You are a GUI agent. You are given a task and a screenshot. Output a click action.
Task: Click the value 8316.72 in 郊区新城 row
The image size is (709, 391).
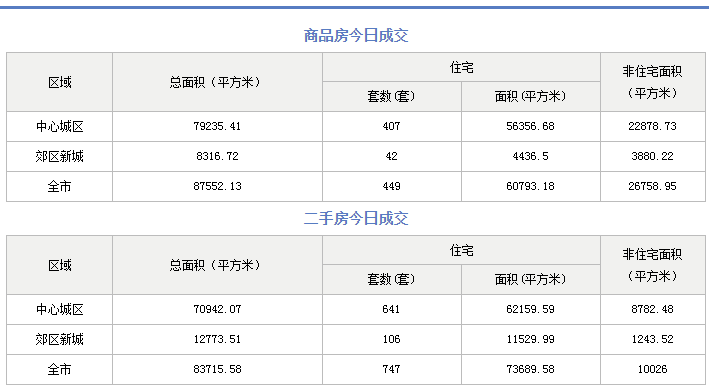pos(217,156)
